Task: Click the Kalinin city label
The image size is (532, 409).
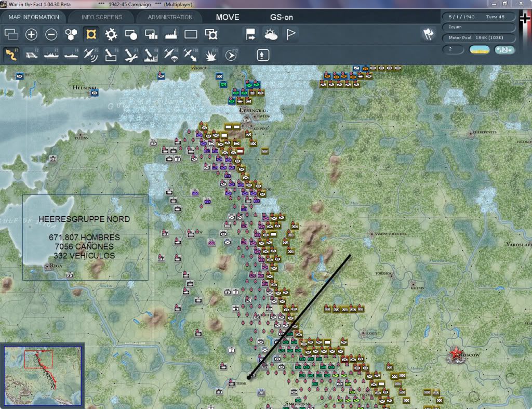Action: pos(417,288)
